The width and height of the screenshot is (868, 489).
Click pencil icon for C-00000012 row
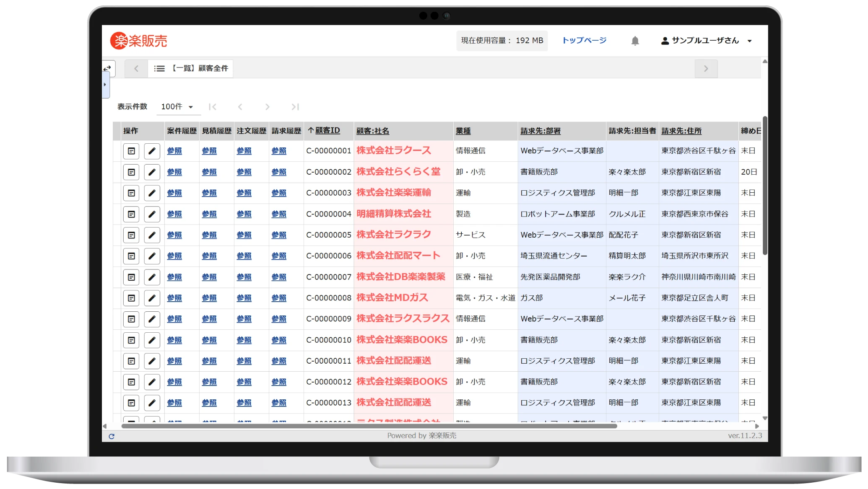tap(152, 382)
